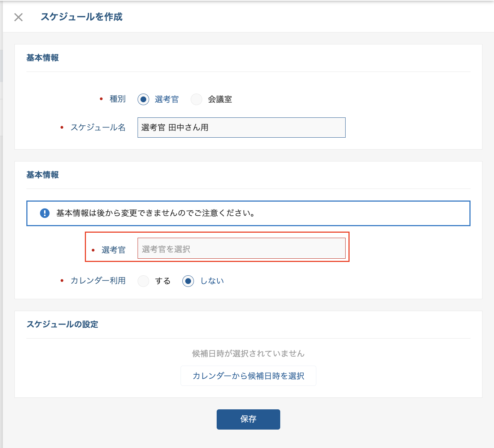Click the スケジュールの設定 section heading
This screenshot has height=448, width=494.
tap(62, 324)
